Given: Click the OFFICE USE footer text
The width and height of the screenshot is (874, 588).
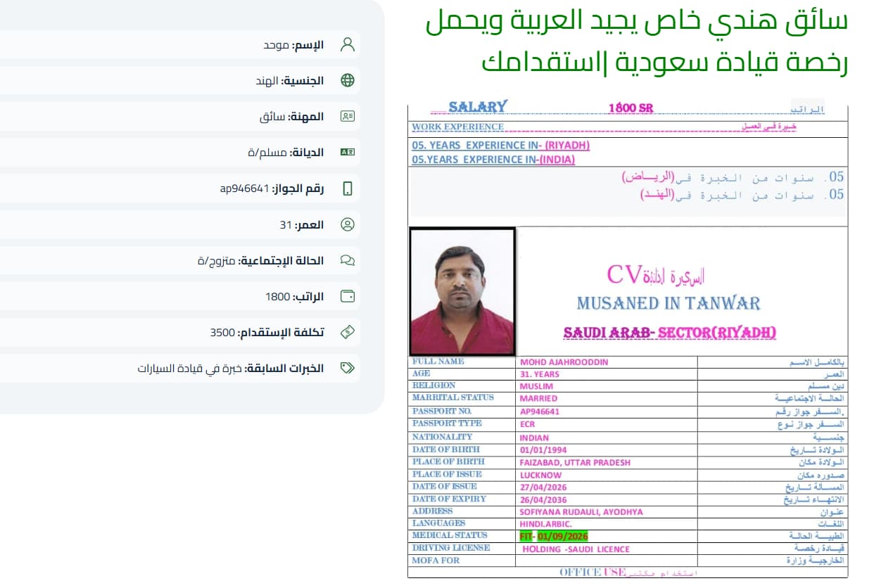Looking at the screenshot, I should point(592,573).
